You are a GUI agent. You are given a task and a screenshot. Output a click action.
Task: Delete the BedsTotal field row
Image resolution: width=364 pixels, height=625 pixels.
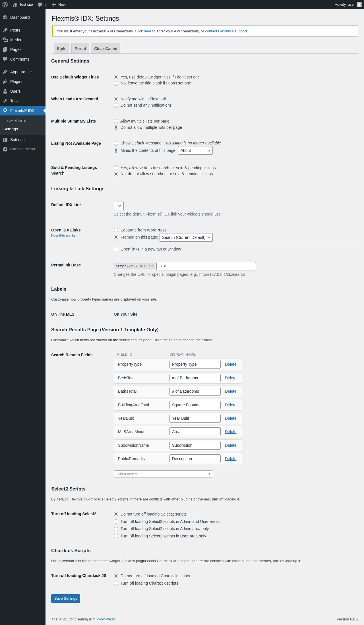(x=231, y=378)
